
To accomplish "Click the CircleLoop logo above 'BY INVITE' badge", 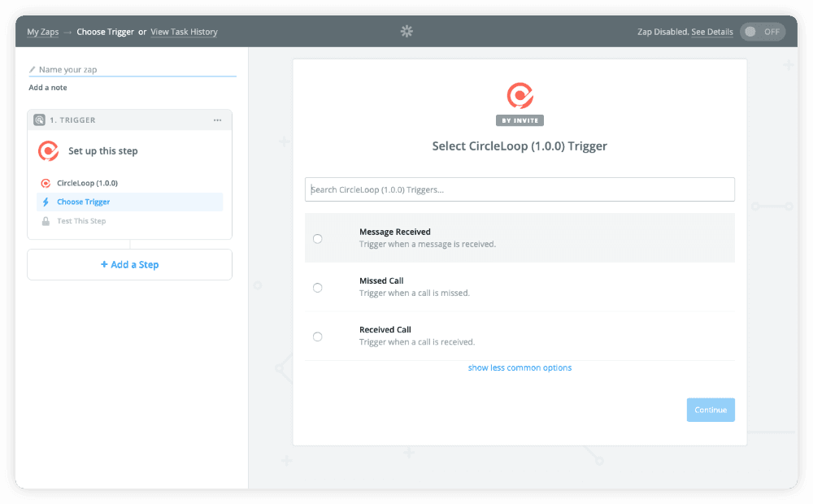I will 520,95.
